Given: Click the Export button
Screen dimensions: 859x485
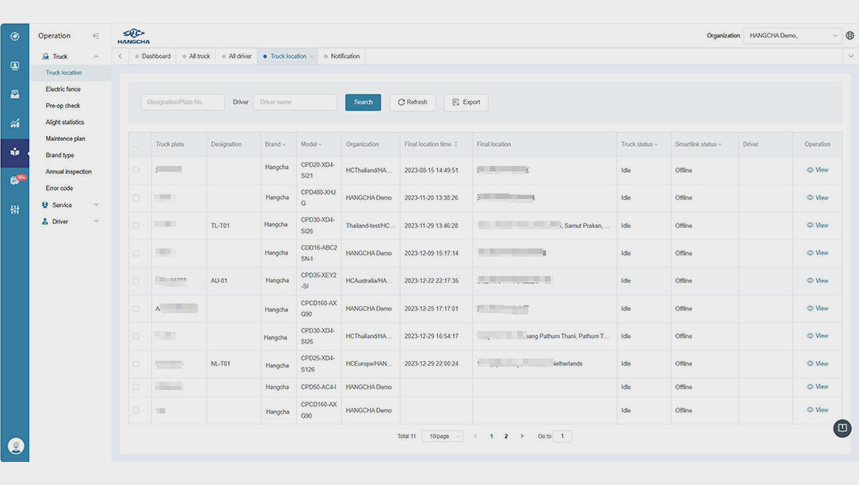Looking at the screenshot, I should (466, 102).
